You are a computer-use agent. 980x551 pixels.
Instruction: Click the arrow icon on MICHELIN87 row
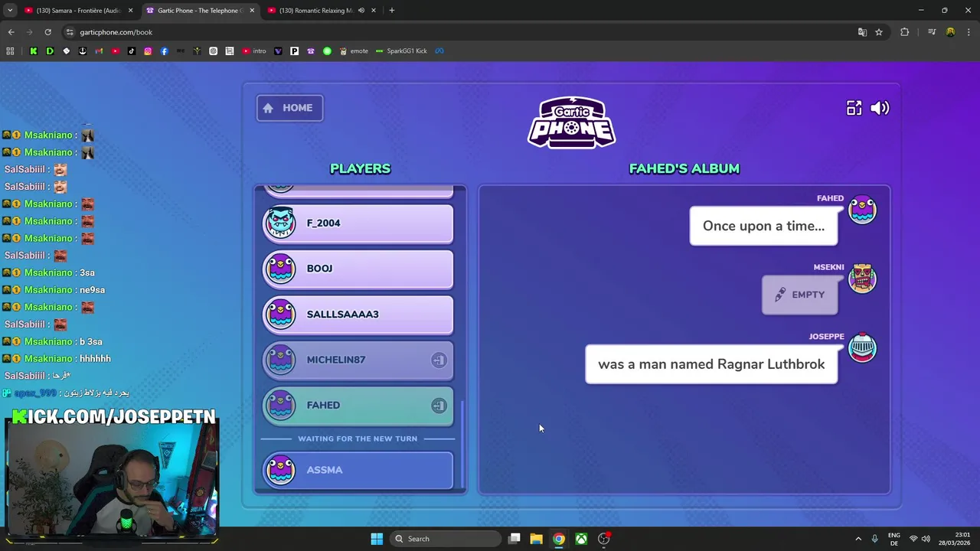click(439, 360)
